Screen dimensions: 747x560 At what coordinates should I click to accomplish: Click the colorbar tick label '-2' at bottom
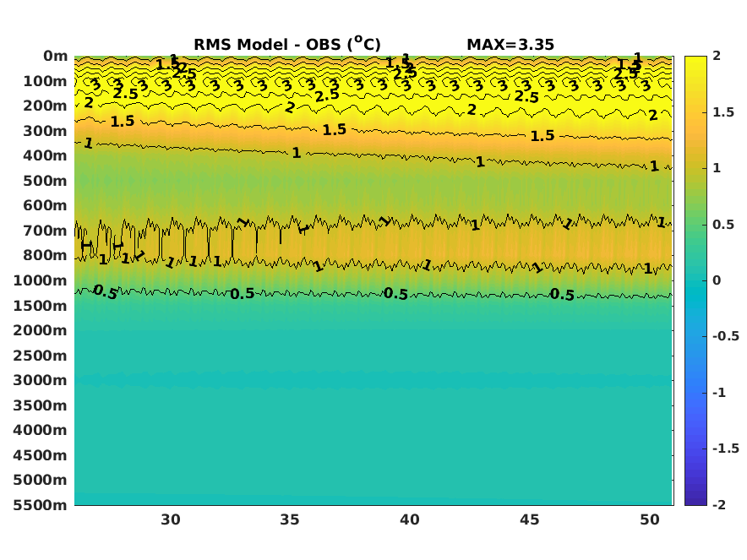(x=719, y=505)
